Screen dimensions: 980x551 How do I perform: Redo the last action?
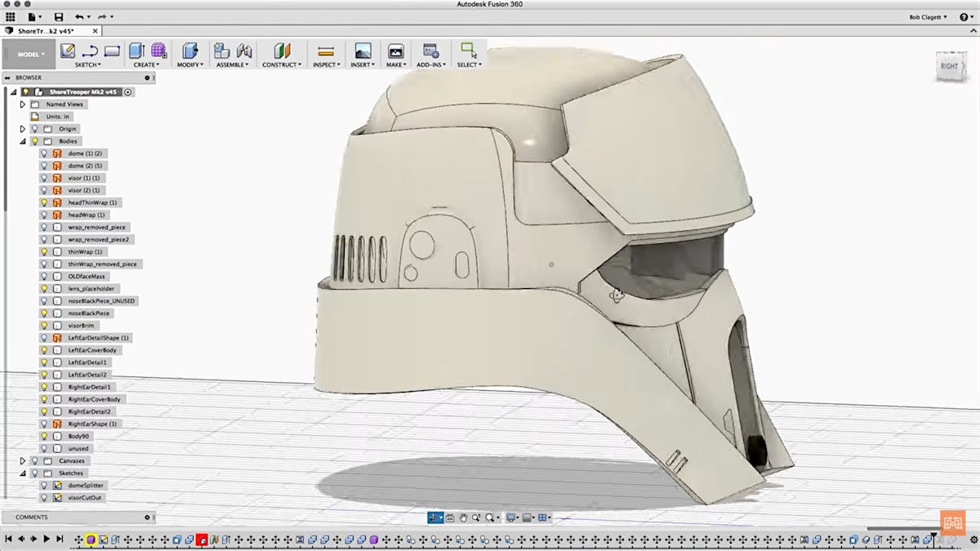point(102,16)
